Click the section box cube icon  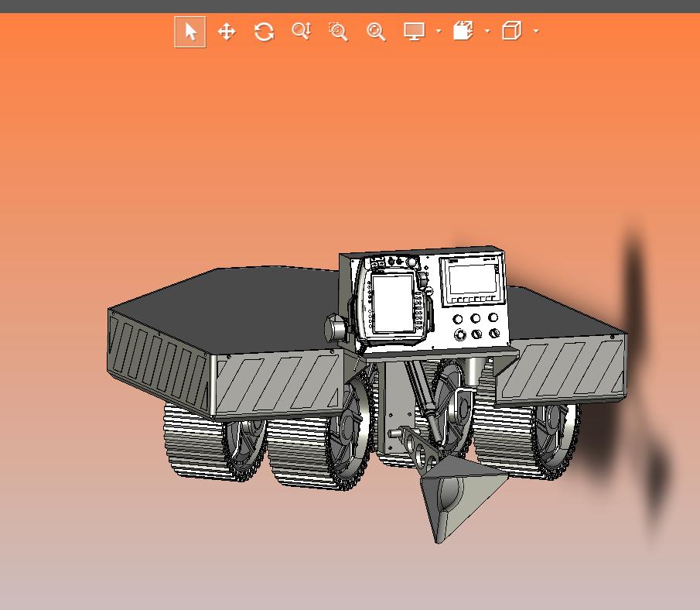(463, 31)
